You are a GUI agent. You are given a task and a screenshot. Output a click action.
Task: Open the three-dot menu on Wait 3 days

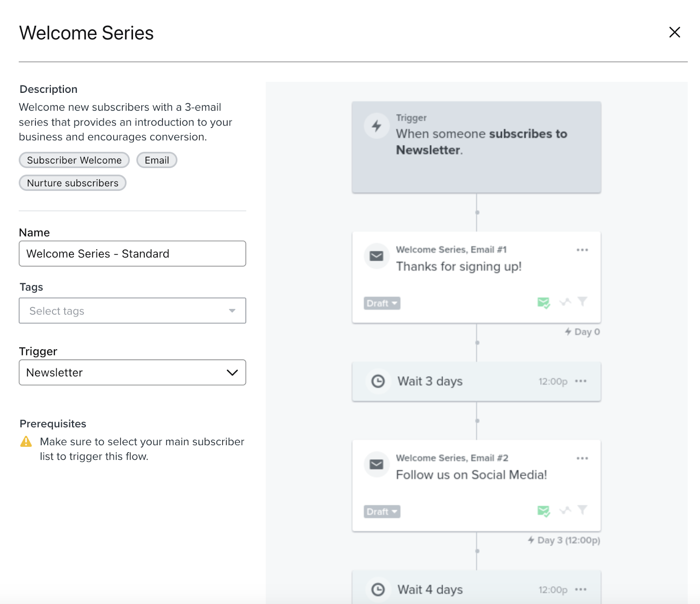pos(581,381)
